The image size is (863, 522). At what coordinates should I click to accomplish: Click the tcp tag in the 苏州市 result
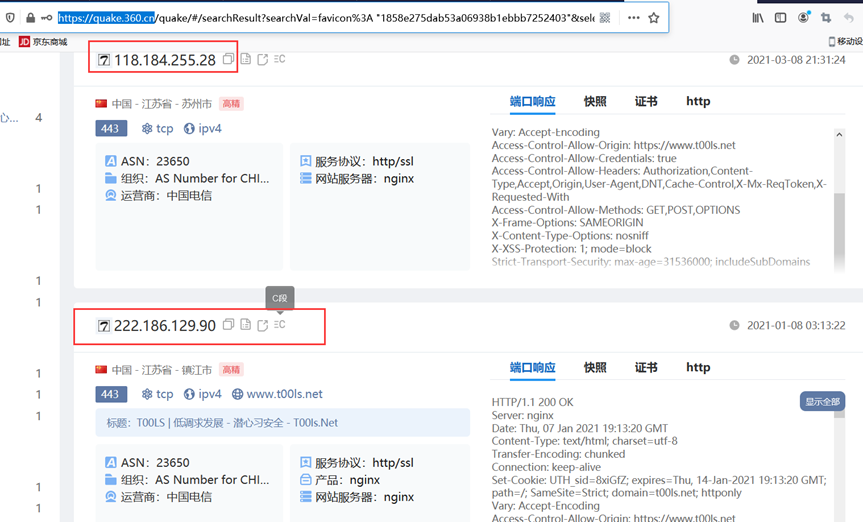pyautogui.click(x=157, y=128)
